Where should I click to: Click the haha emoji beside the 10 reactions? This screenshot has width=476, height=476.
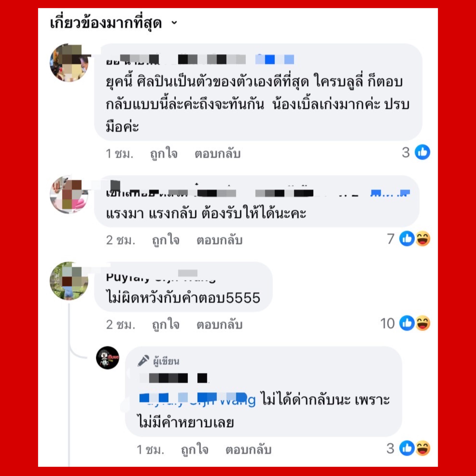(x=423, y=323)
